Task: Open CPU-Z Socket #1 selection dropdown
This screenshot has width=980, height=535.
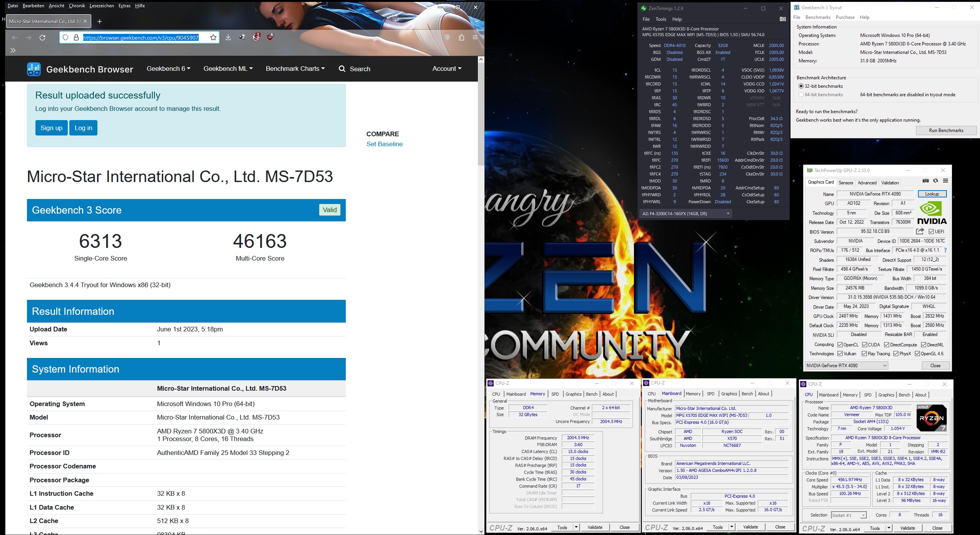Action: [x=848, y=515]
